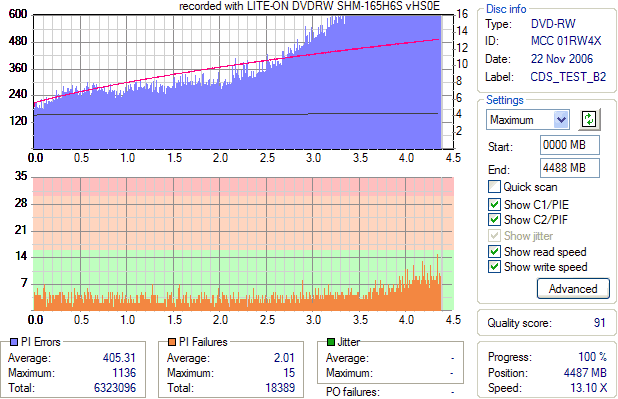The width and height of the screenshot is (618, 399).
Task: Select PI Errors total 6323096
Action: coord(115,388)
